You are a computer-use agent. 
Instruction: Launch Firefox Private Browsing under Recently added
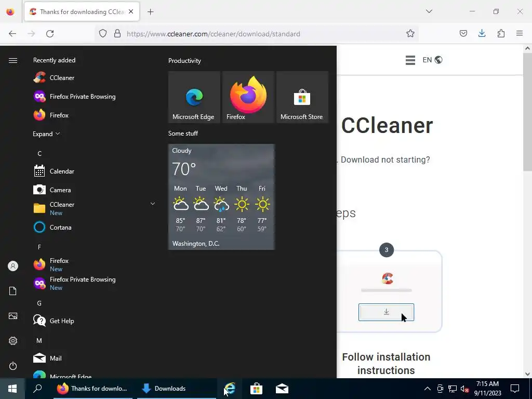click(74, 96)
